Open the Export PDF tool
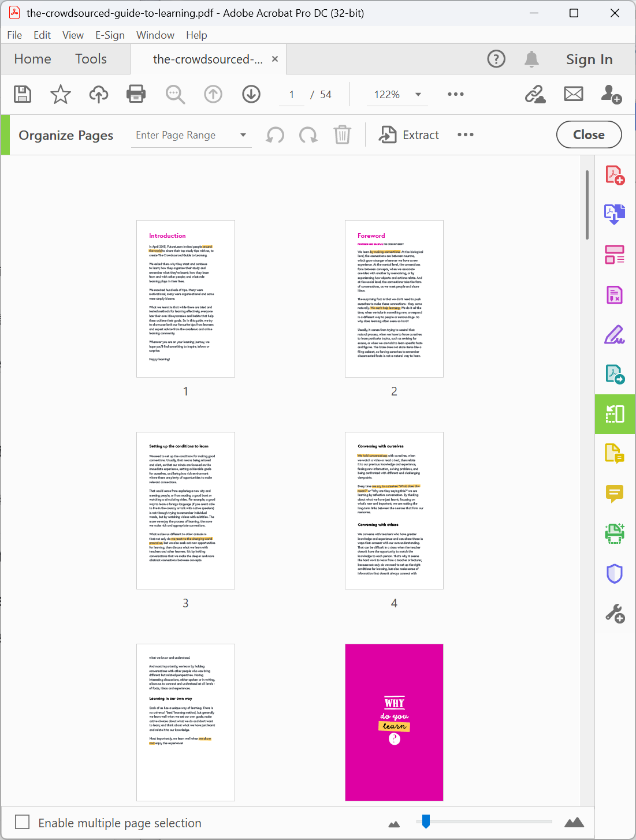The image size is (636, 840). tap(615, 214)
